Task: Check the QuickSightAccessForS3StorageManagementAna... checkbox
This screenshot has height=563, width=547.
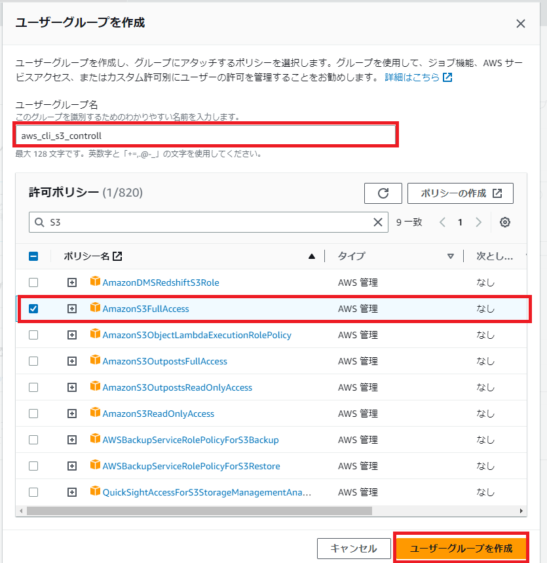Action: (33, 492)
